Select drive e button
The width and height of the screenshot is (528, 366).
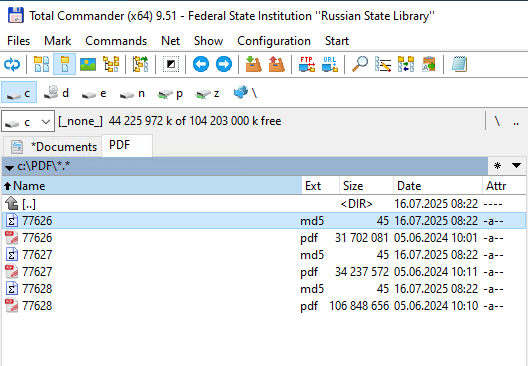click(94, 93)
